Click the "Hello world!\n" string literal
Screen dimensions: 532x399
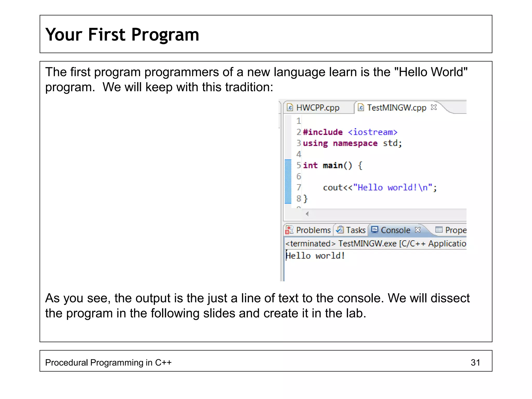(x=393, y=188)
